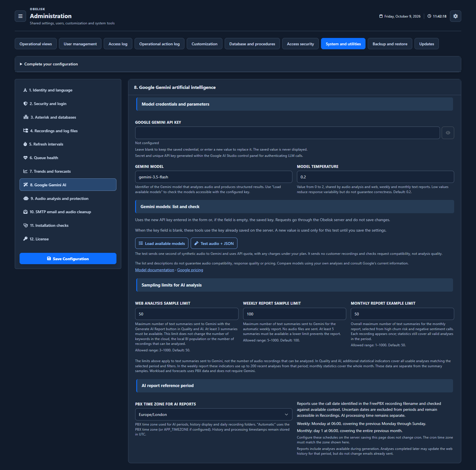Open Backup and restore tab
This screenshot has height=470, width=476.
point(390,44)
